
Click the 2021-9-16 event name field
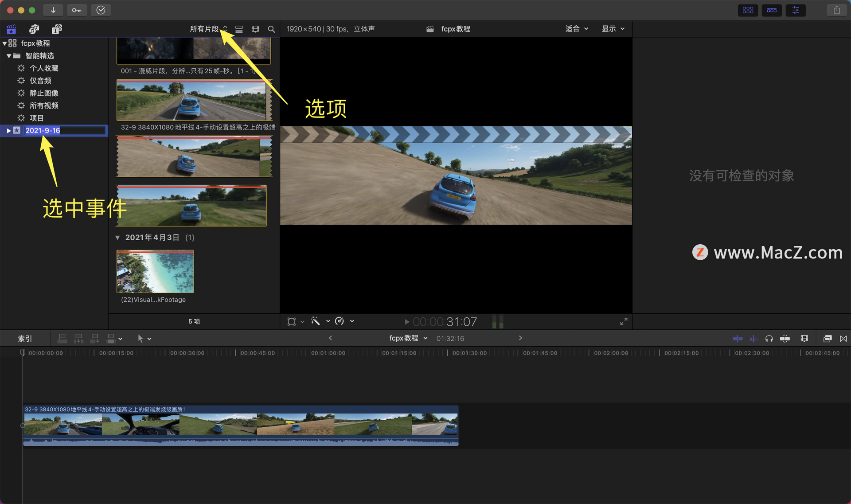pos(65,130)
